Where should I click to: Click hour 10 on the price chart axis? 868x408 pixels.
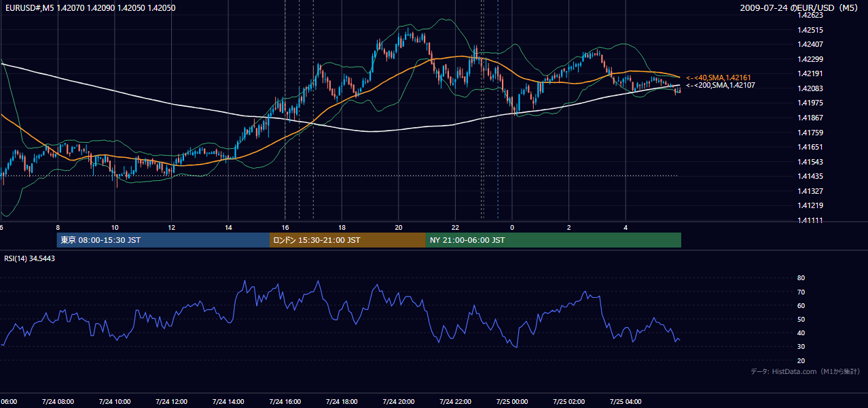115,227
